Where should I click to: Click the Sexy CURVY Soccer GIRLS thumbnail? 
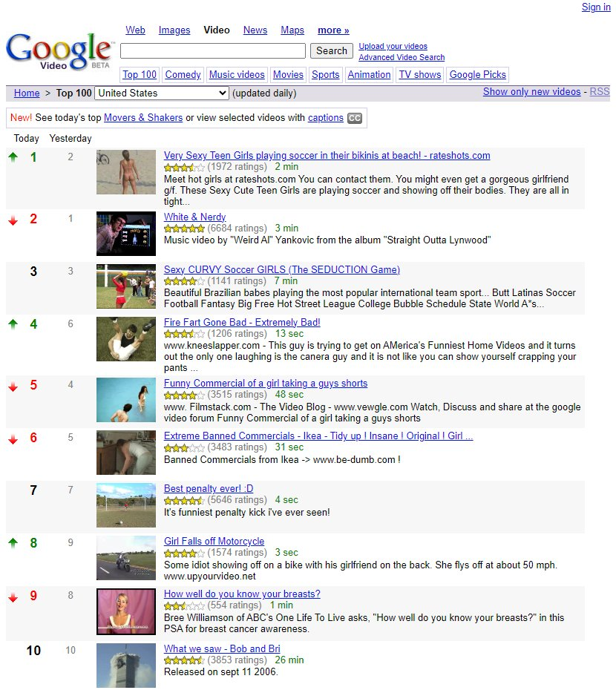pyautogui.click(x=126, y=286)
